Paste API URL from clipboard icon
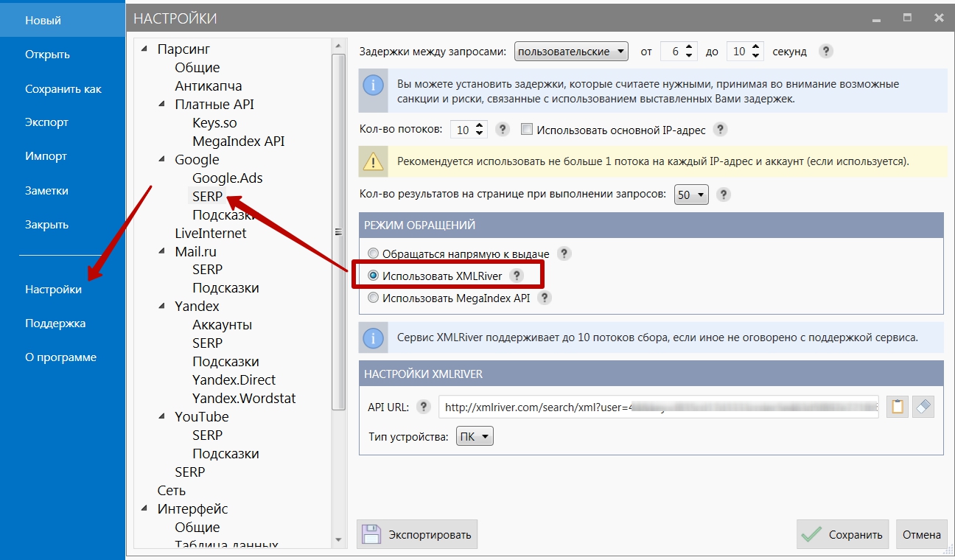 point(897,407)
